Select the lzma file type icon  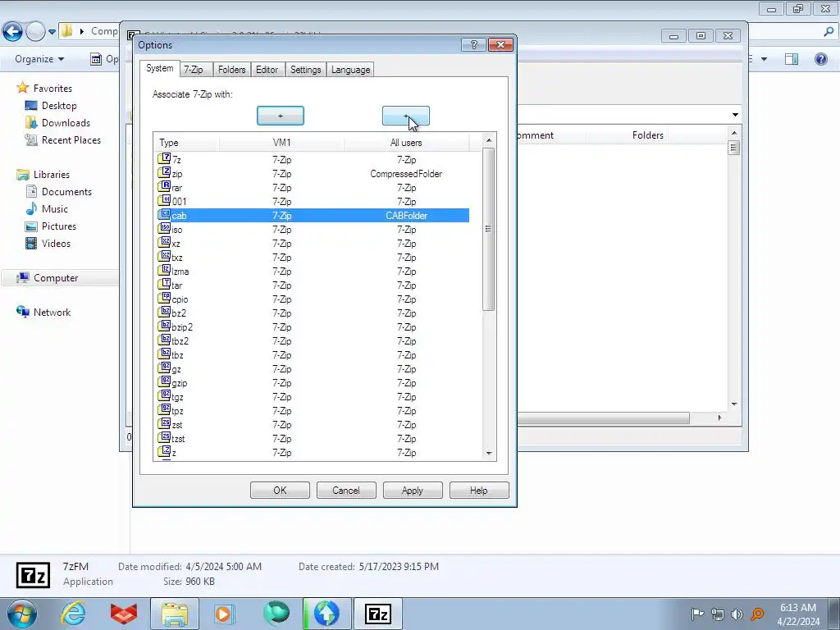164,271
